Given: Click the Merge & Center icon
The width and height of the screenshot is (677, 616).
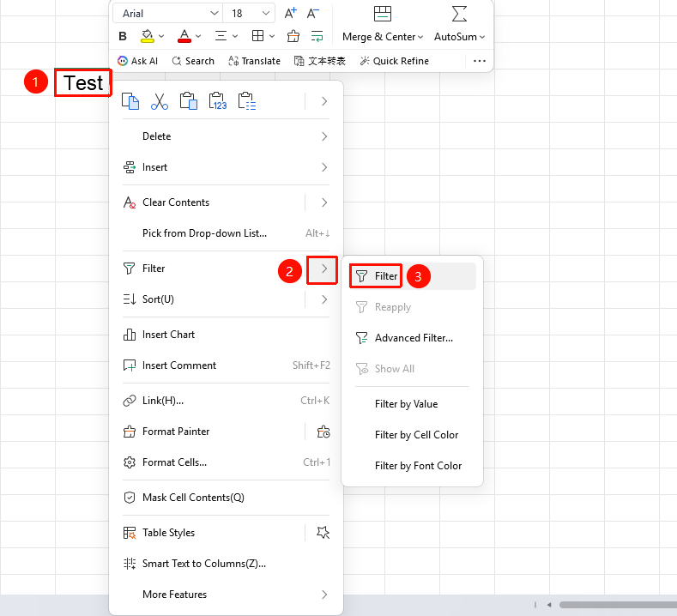Looking at the screenshot, I should pyautogui.click(x=383, y=14).
